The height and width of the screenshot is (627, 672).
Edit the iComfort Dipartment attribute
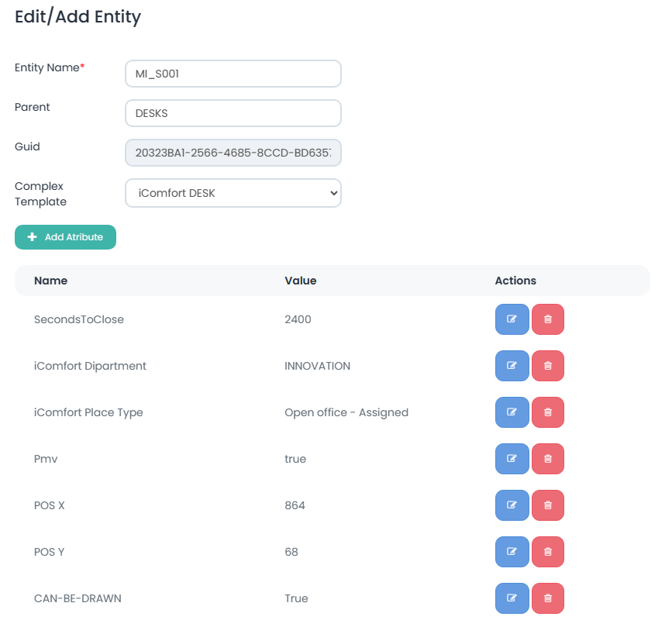512,366
